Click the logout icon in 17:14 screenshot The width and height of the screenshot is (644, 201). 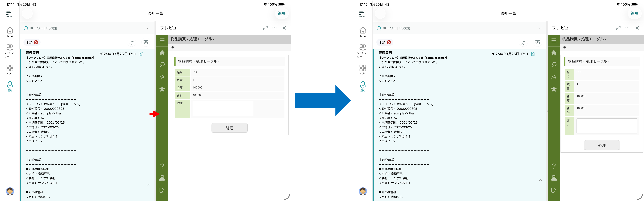pos(162,190)
